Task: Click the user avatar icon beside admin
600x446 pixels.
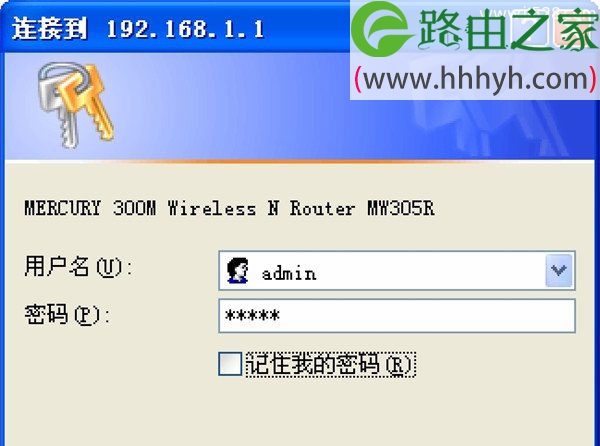Action: [x=237, y=270]
